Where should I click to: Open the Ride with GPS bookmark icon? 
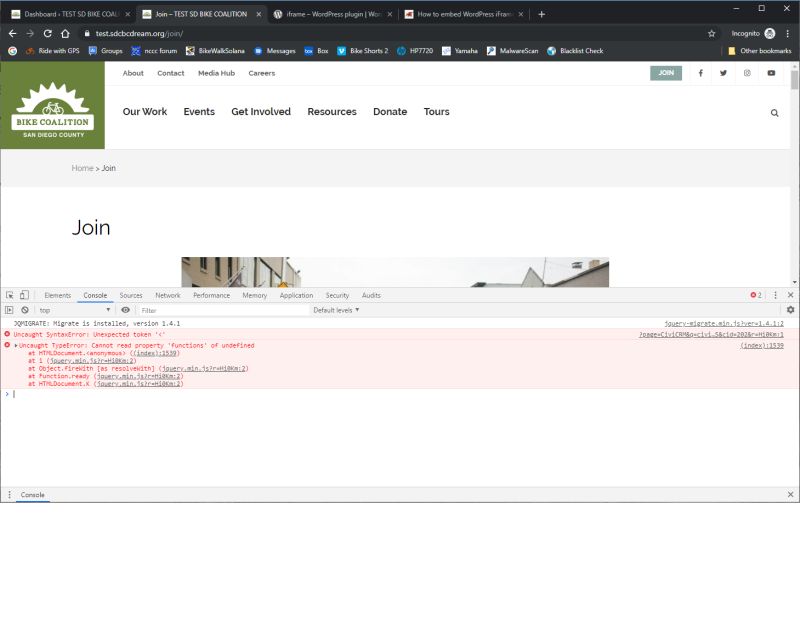[x=30, y=51]
